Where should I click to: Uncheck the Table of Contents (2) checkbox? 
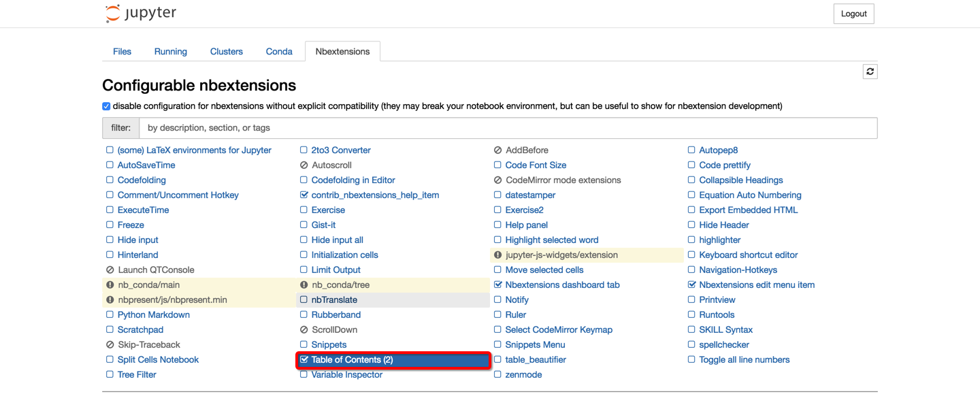(x=304, y=359)
